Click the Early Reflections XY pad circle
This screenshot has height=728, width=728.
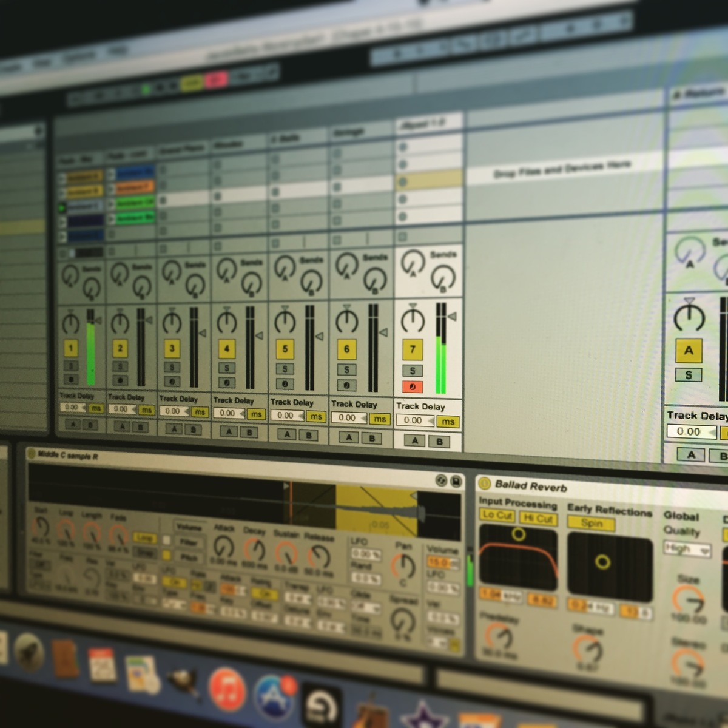point(602,561)
